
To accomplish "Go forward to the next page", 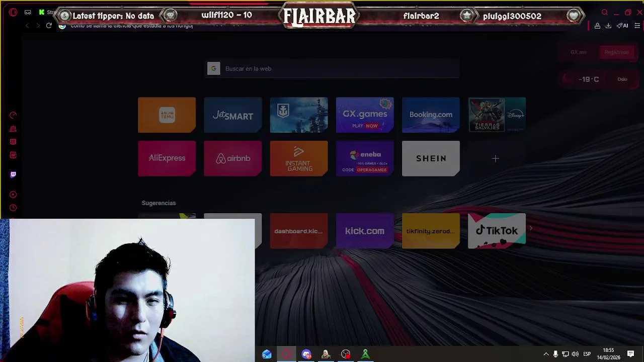I will [38, 26].
